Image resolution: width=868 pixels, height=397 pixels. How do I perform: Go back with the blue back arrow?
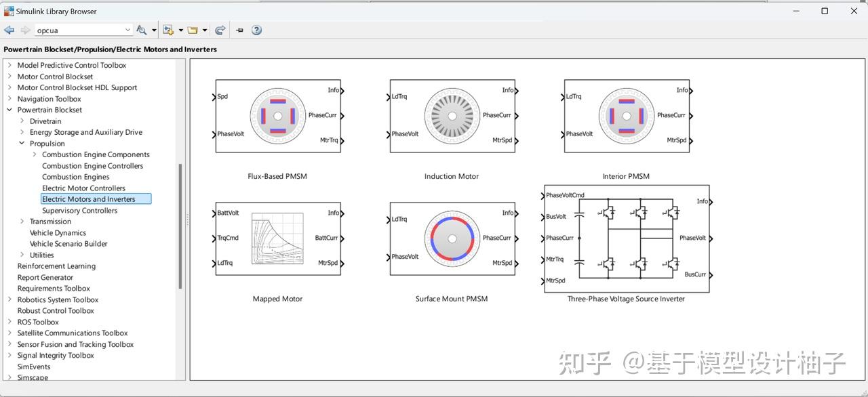point(9,30)
